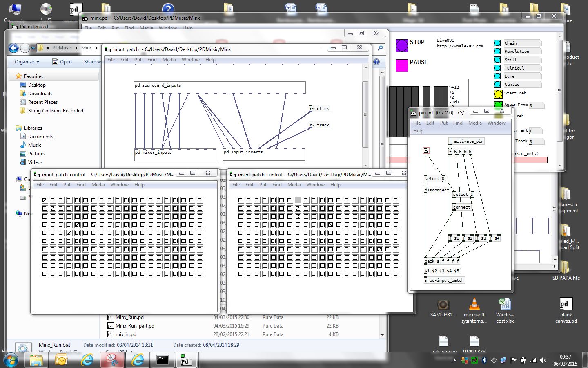Expand the arrow after Minx in address bar
The height and width of the screenshot is (368, 588).
pos(97,48)
